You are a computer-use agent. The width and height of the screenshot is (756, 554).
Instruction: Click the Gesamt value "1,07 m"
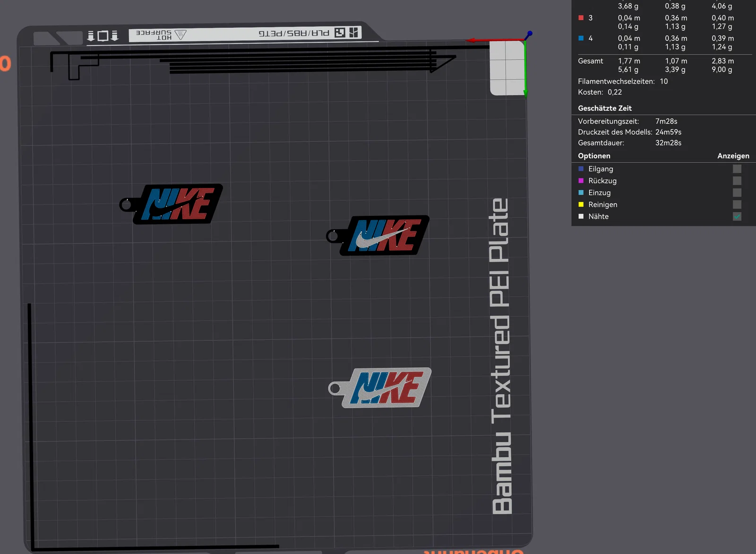[x=676, y=61]
